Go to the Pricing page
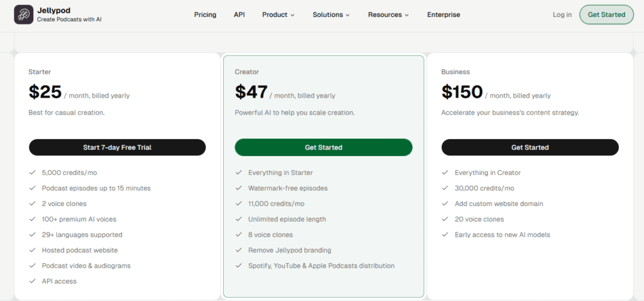This screenshot has width=644, height=301. point(205,14)
